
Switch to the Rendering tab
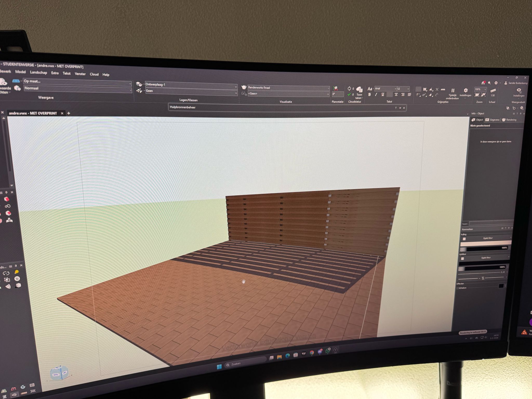tap(509, 120)
